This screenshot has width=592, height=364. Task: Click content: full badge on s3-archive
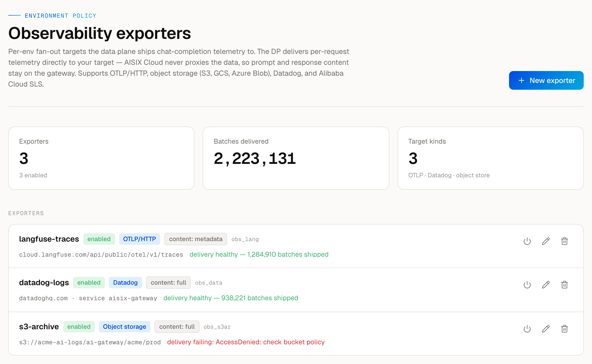[x=177, y=327]
